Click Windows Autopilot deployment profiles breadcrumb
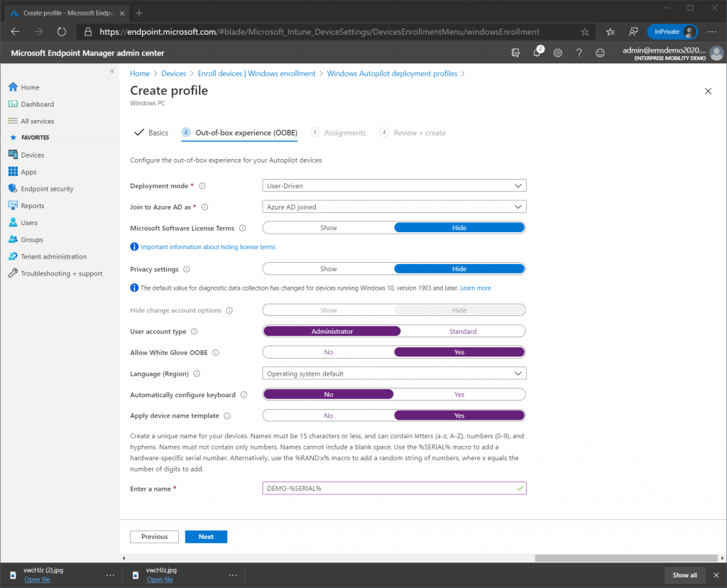The height and width of the screenshot is (588, 727). [392, 73]
